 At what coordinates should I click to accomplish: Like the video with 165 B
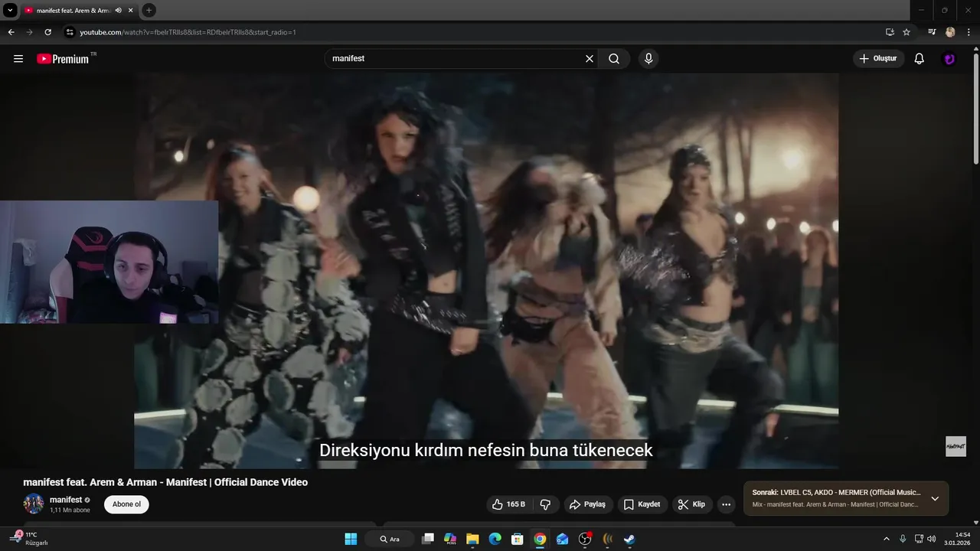(x=509, y=504)
